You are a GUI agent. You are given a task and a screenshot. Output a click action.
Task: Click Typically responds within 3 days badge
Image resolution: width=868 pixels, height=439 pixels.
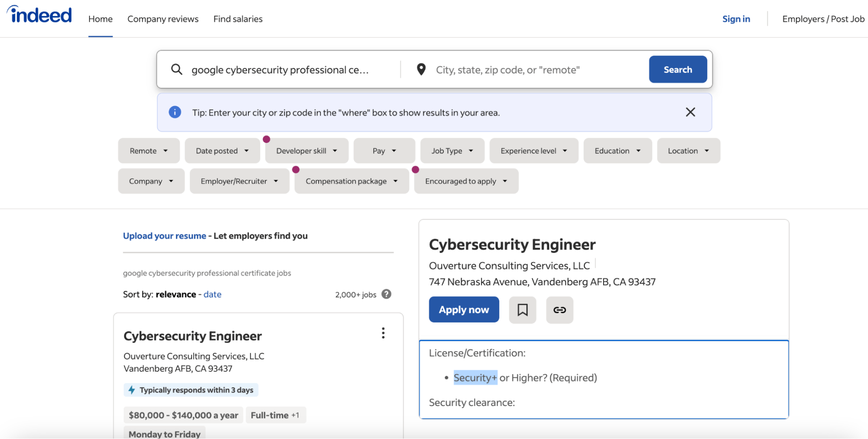tap(191, 390)
